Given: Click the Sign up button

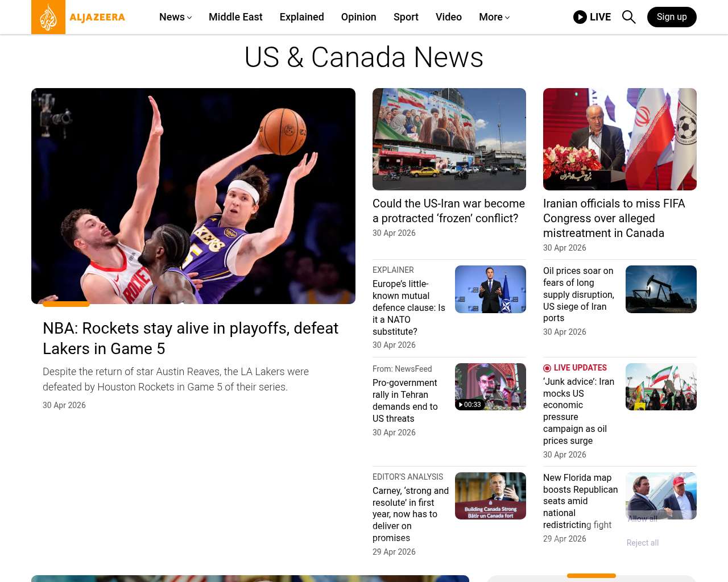Looking at the screenshot, I should pos(671,17).
